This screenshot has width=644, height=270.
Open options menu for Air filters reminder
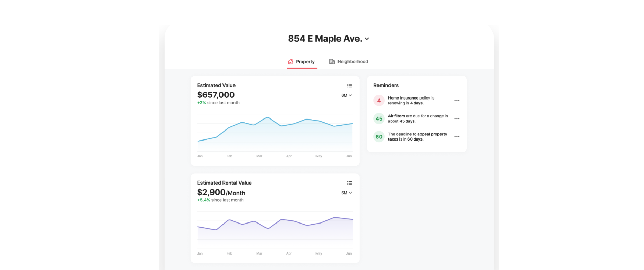click(x=457, y=118)
